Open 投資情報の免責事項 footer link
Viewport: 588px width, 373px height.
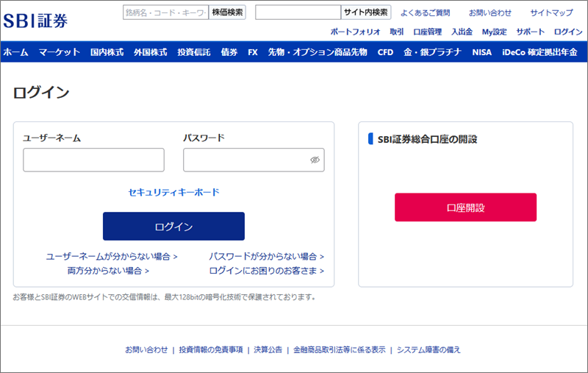point(211,349)
